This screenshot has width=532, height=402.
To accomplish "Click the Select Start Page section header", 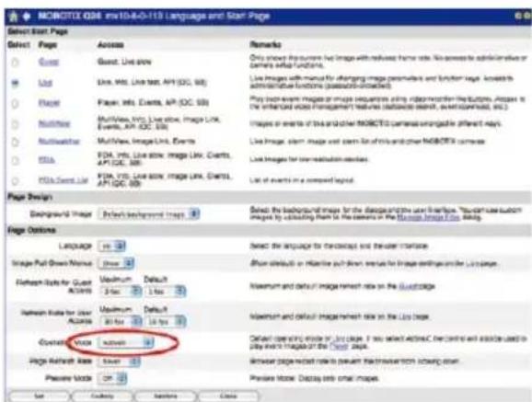I will [38, 31].
